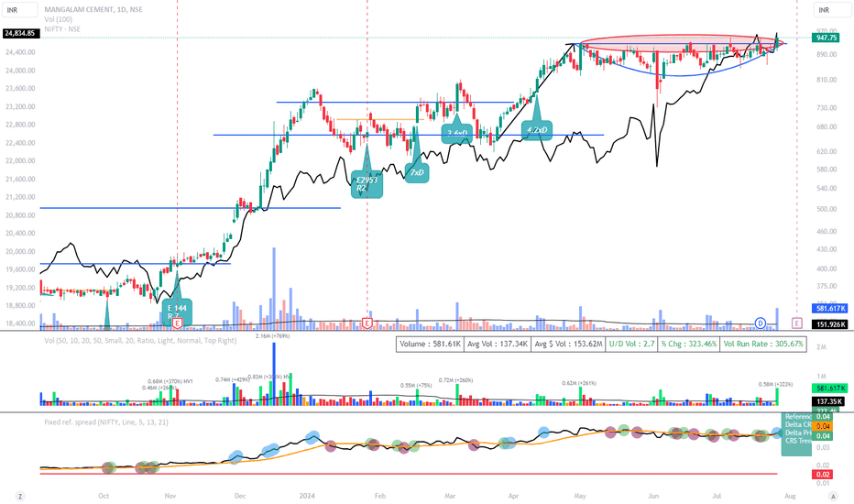854x504 pixels.
Task: Open the right INR currency selector
Action: click(832, 10)
